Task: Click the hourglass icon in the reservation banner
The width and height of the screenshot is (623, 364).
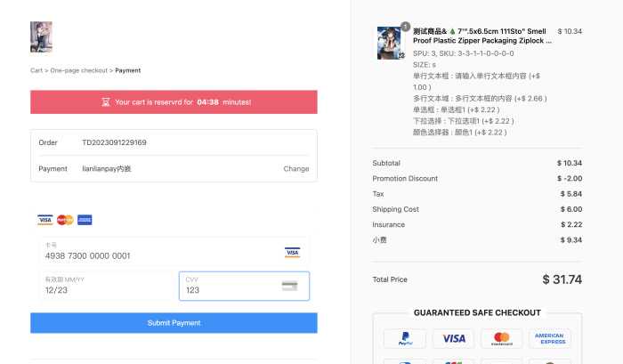Action: (105, 102)
